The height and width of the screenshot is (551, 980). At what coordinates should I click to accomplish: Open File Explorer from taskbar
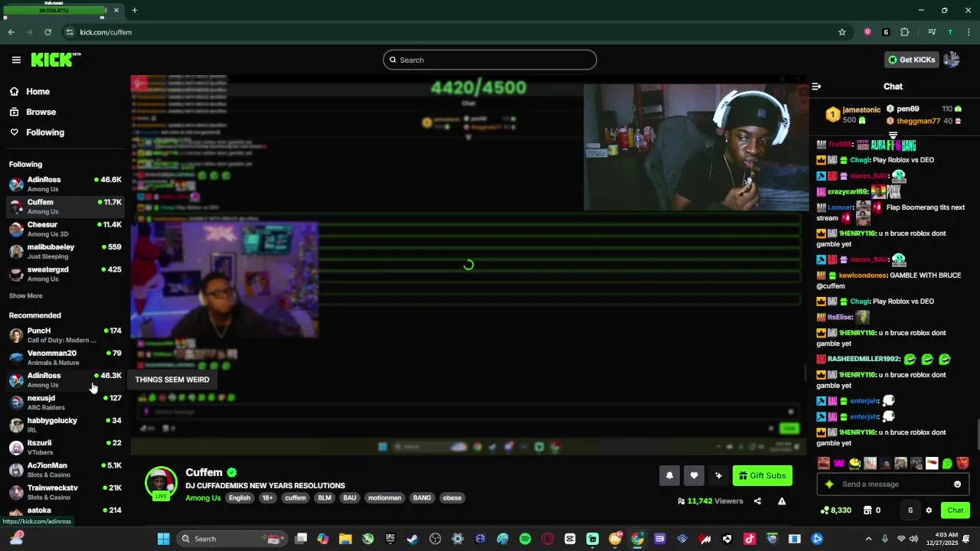[x=345, y=539]
